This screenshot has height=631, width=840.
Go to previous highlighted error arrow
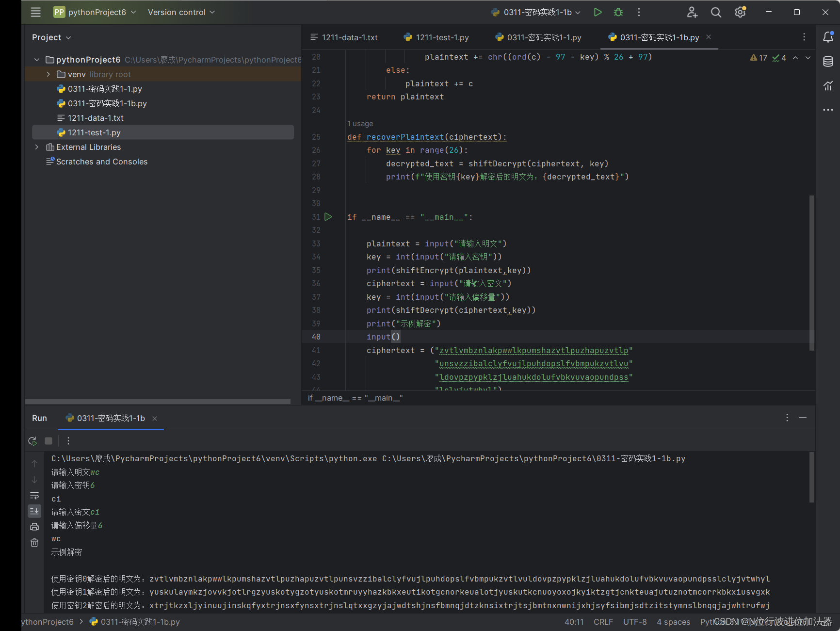click(x=795, y=58)
